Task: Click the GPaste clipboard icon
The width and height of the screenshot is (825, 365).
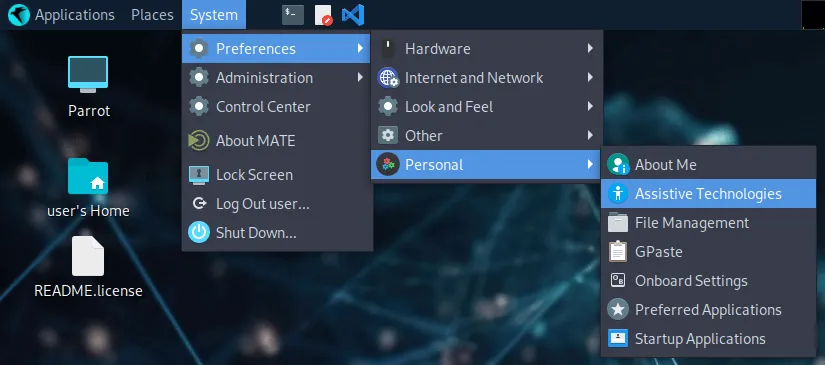Action: (618, 251)
